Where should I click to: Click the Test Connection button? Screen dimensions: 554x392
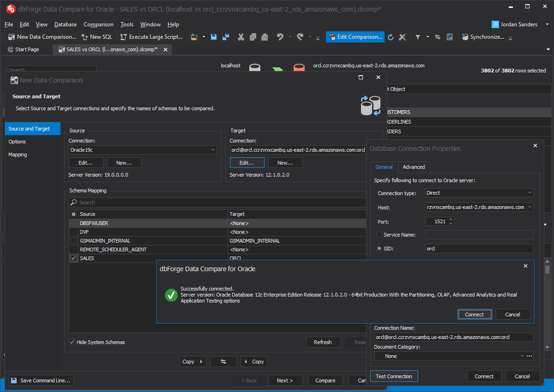[x=394, y=376]
